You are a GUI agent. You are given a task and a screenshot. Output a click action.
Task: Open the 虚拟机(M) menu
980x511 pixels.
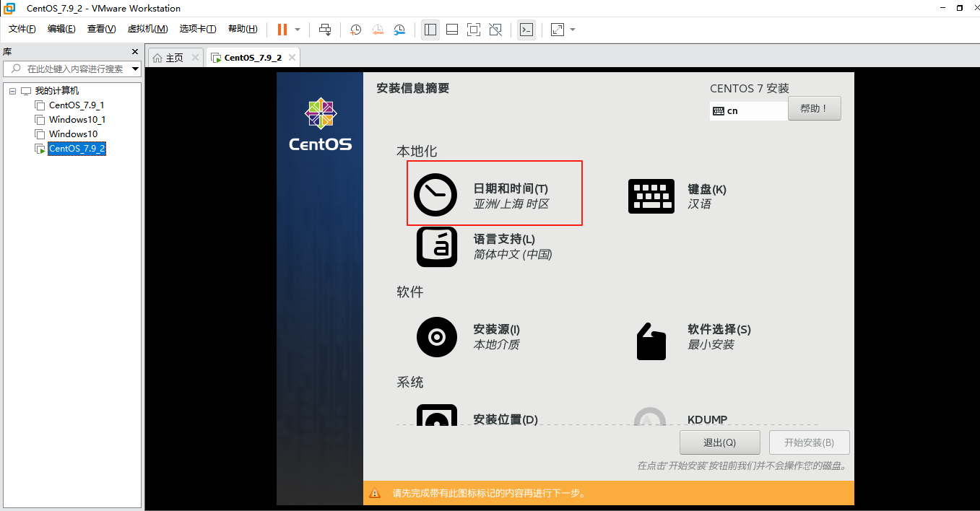(x=147, y=29)
